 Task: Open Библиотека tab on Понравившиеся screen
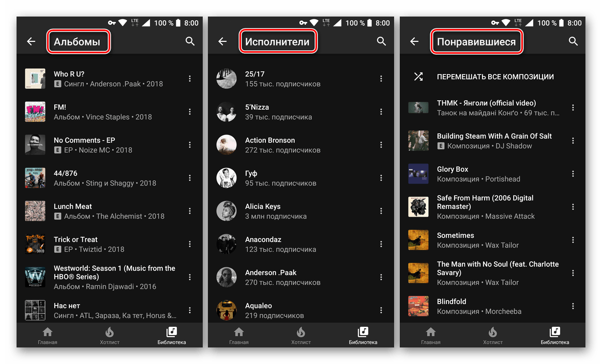(x=555, y=336)
